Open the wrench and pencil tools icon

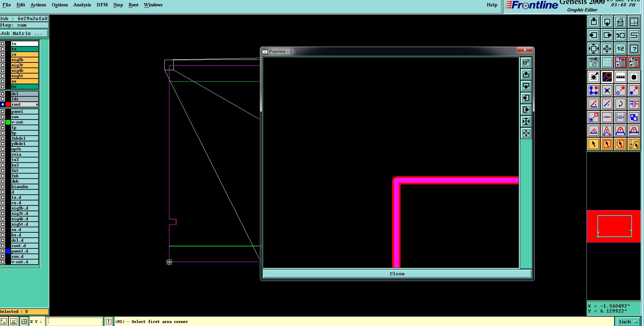pyautogui.click(x=594, y=62)
